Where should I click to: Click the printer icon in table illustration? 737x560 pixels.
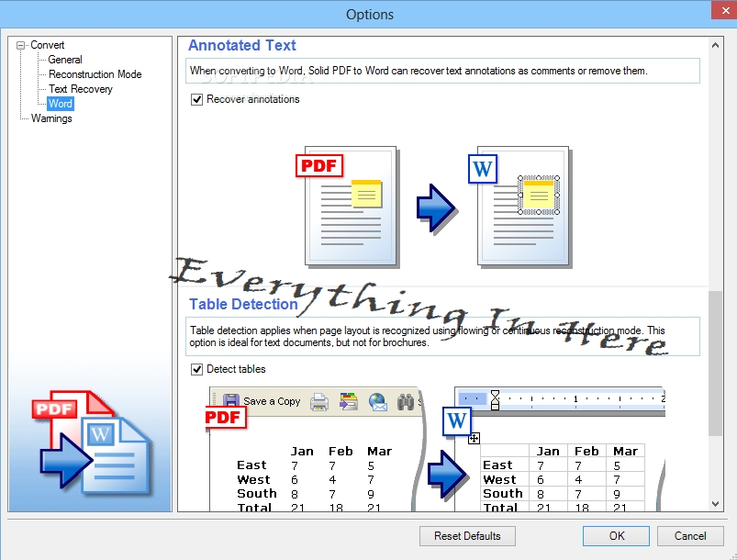point(319,402)
